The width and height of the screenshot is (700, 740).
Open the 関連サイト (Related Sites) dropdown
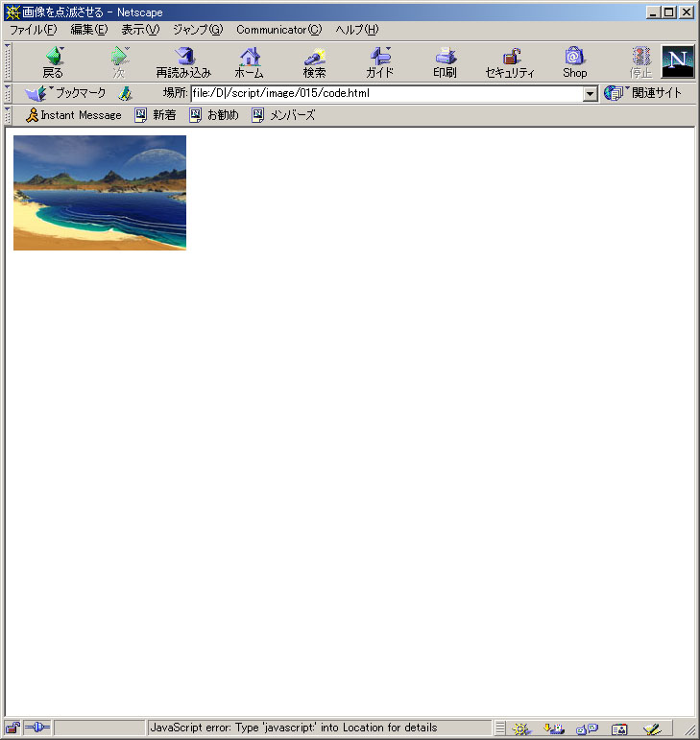[643, 93]
